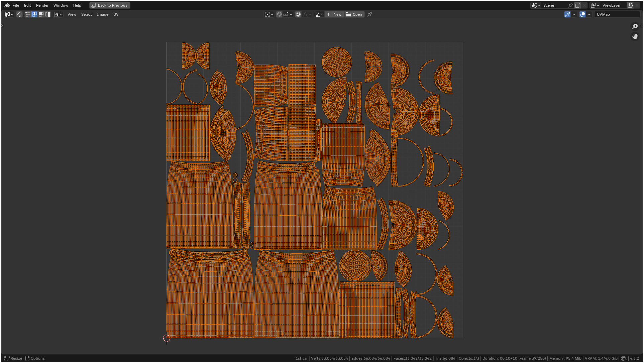The width and height of the screenshot is (644, 363).
Task: Click Back to Previous button
Action: (110, 5)
